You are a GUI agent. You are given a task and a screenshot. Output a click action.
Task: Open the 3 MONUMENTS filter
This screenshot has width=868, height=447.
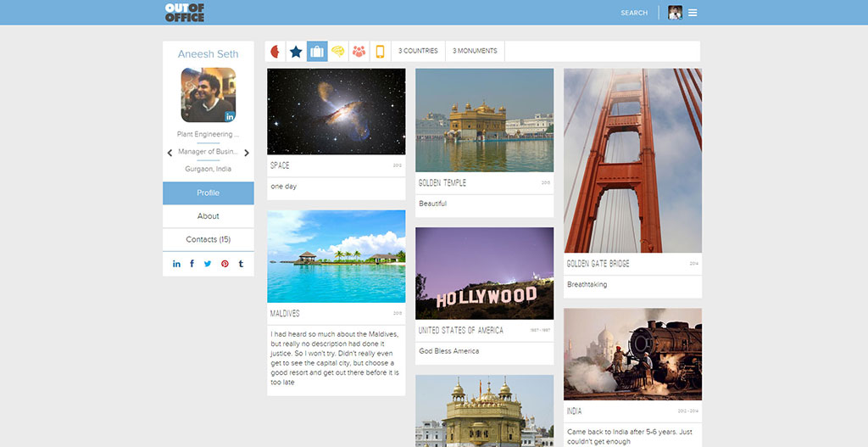pos(475,51)
